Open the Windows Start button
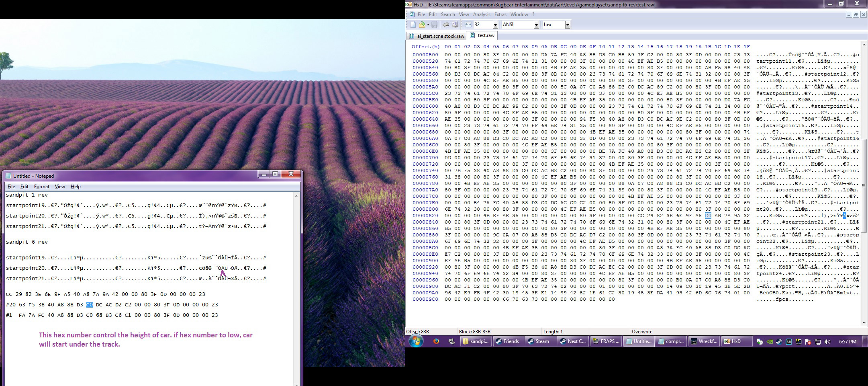 coord(416,341)
